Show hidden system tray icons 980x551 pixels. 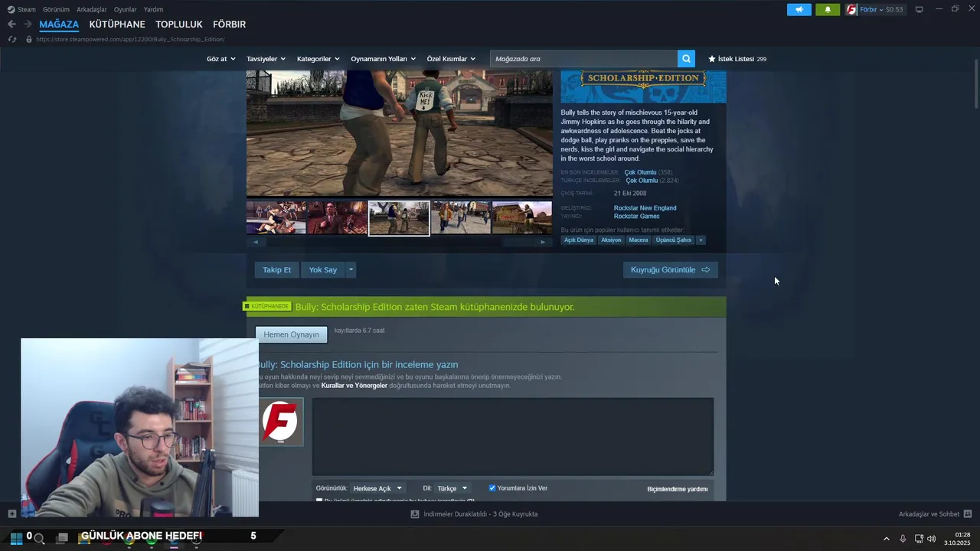(887, 539)
